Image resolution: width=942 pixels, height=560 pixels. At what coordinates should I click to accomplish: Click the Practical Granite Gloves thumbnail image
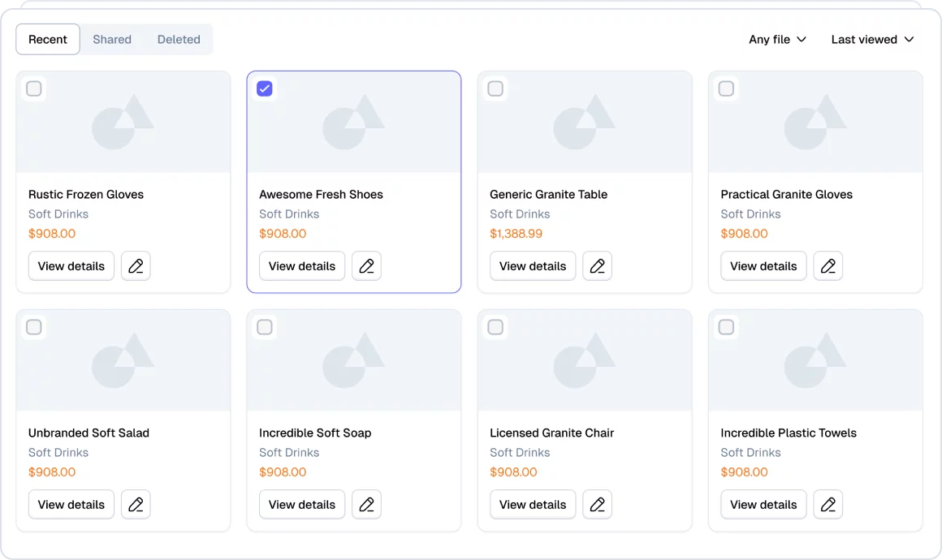coord(815,122)
